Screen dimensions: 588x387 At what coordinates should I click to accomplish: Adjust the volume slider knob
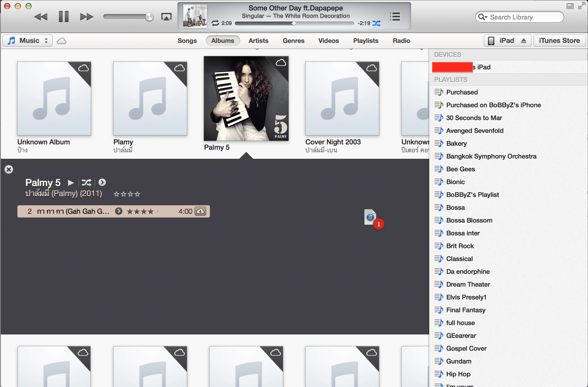[149, 17]
